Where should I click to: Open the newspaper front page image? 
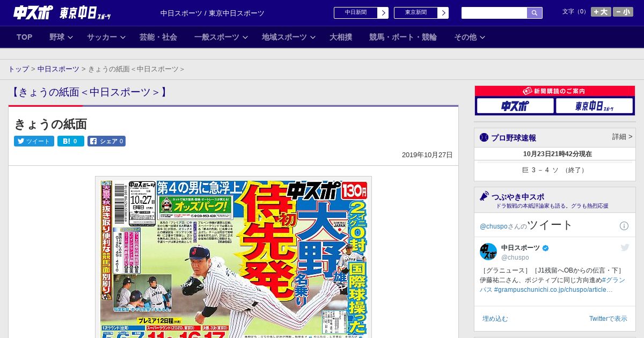point(233,257)
